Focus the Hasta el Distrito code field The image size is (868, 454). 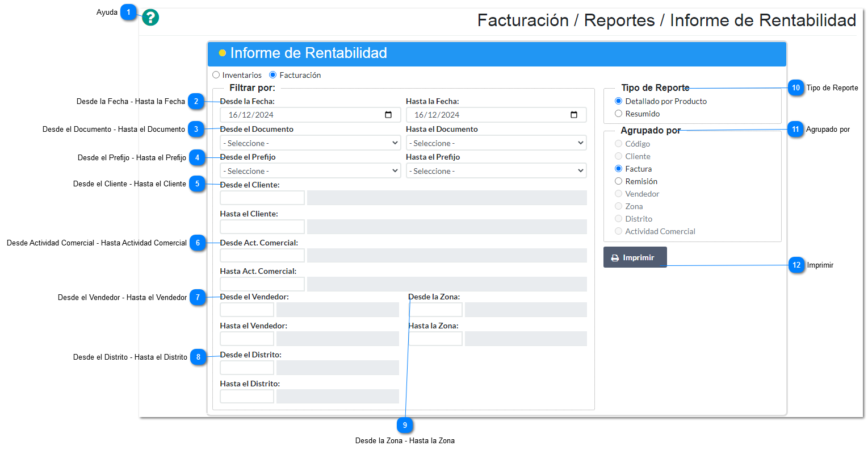tap(247, 397)
